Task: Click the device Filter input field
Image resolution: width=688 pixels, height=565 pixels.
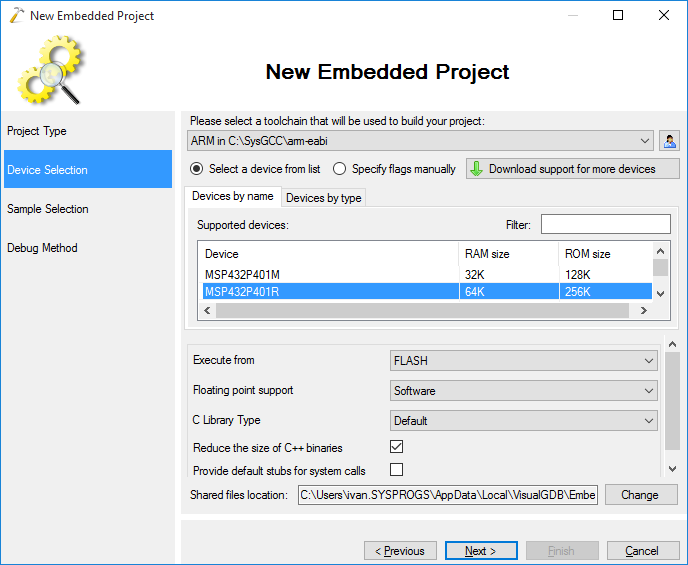Action: pos(606,224)
